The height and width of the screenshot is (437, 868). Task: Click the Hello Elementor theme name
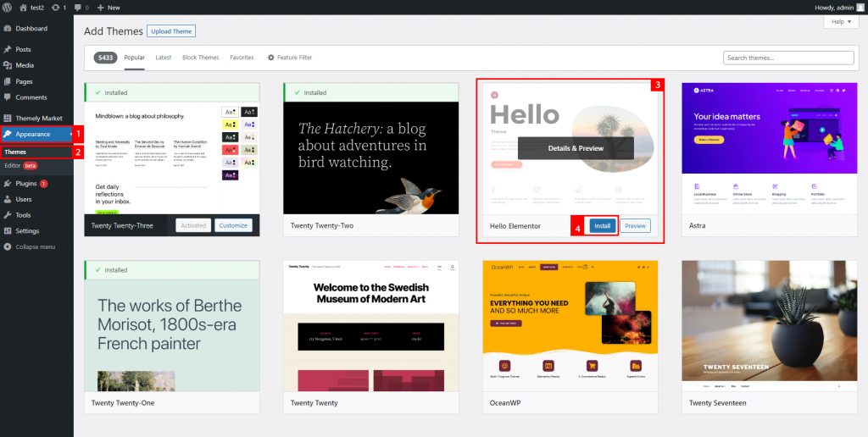515,225
